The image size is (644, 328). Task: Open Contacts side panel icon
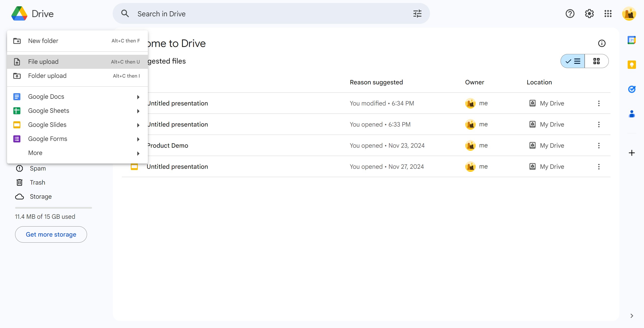[x=632, y=114]
